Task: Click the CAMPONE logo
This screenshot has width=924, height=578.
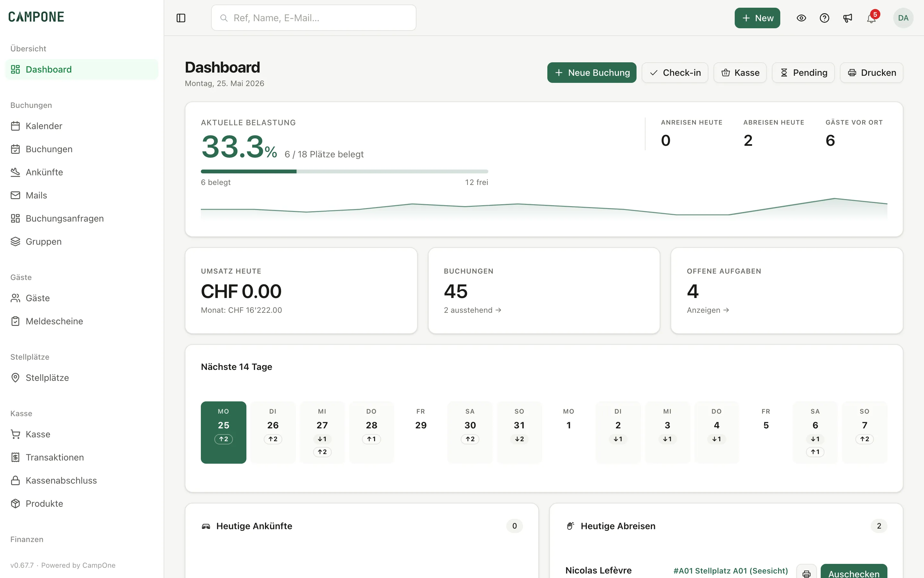Action: (36, 17)
